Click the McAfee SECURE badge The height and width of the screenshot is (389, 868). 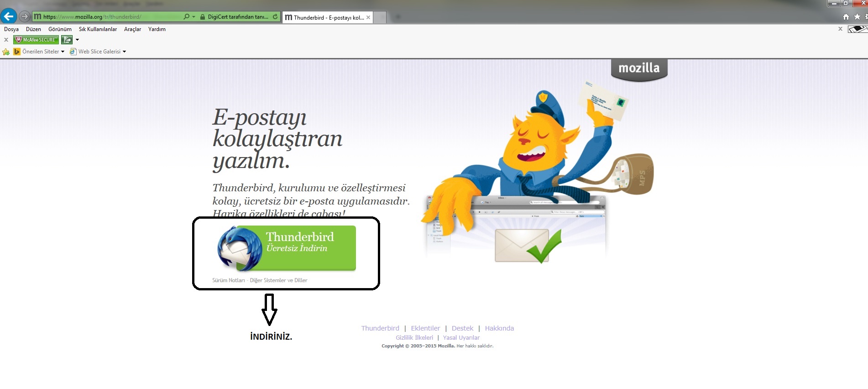[x=36, y=40]
